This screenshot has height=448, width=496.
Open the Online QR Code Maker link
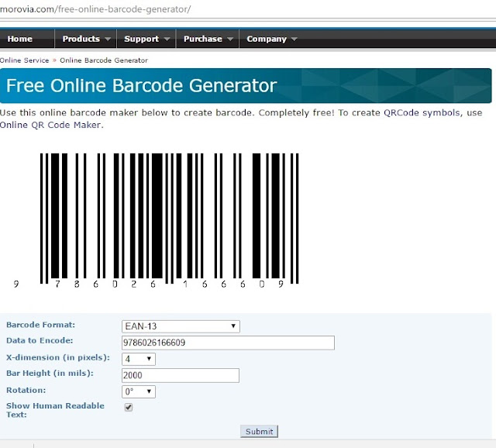[50, 125]
